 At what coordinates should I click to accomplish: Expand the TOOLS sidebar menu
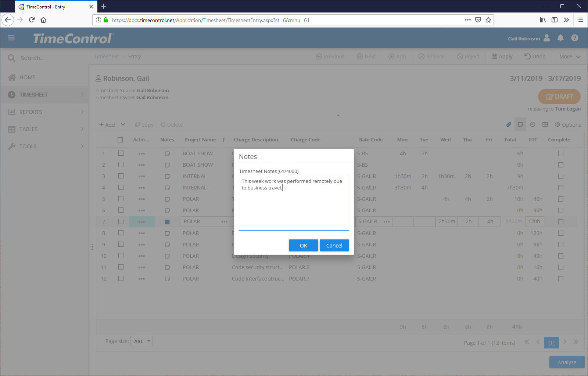pos(44,146)
